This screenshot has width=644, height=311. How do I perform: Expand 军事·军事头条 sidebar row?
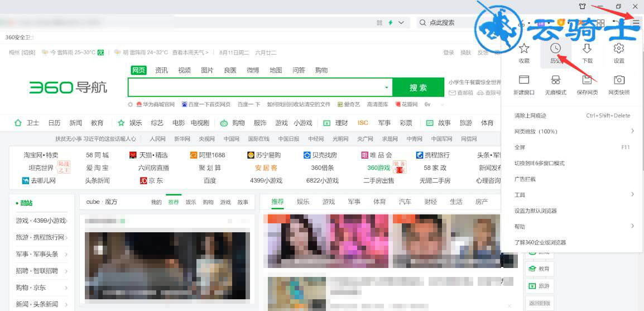pyautogui.click(x=66, y=254)
